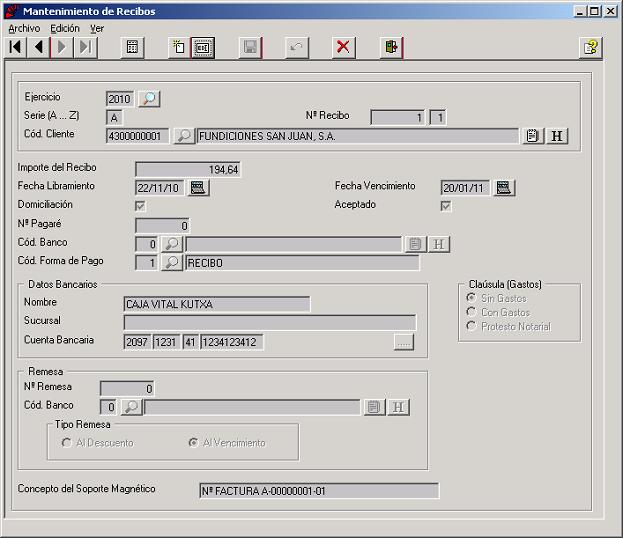Open the list/grid view toolbar icon
This screenshot has height=538, width=623.
pyautogui.click(x=132, y=48)
